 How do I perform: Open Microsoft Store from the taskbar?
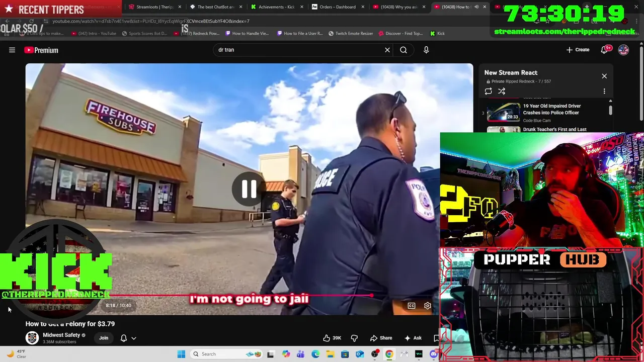[x=345, y=354]
